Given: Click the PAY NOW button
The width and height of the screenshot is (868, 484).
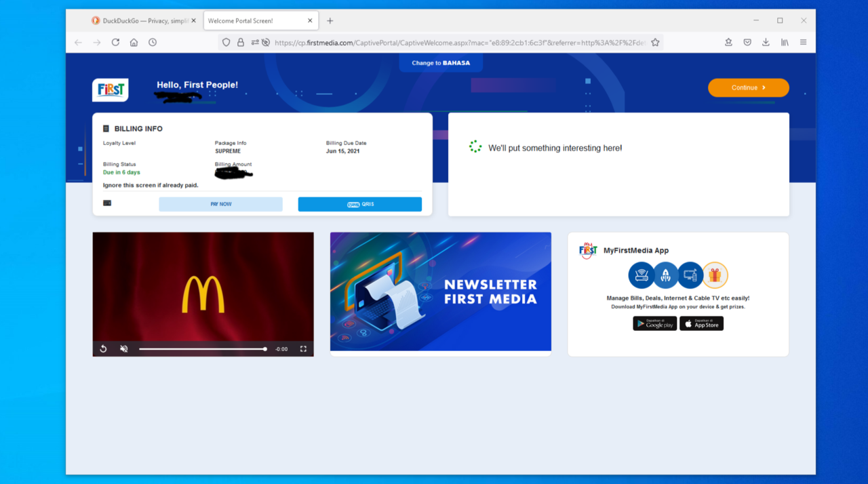Looking at the screenshot, I should [220, 204].
